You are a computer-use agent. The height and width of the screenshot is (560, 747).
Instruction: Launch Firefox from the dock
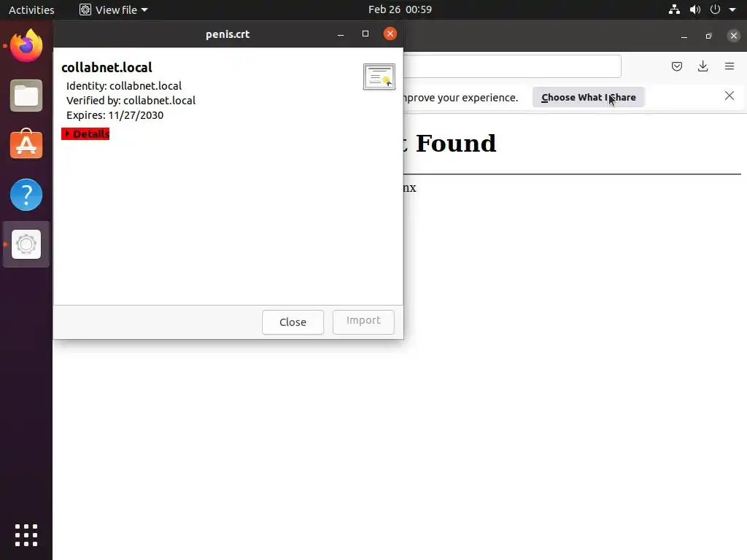pos(26,46)
